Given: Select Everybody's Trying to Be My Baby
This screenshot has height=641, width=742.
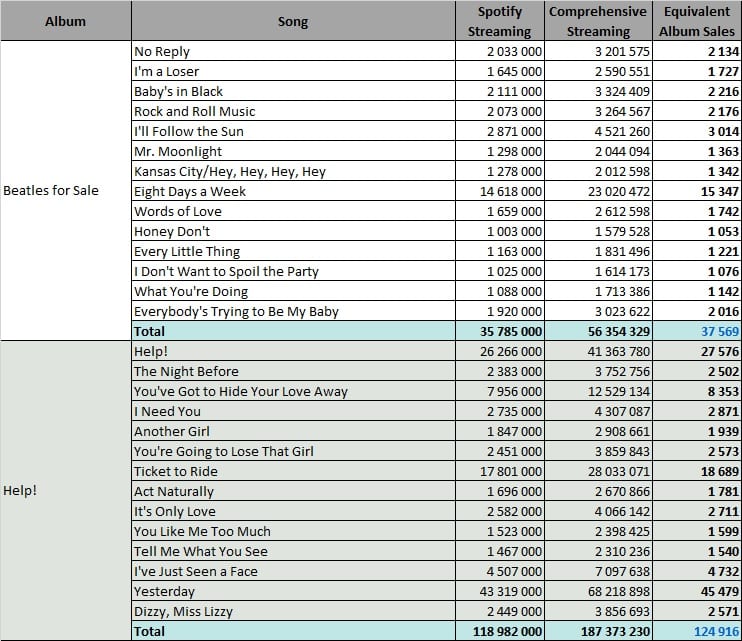Looking at the screenshot, I should point(293,311).
